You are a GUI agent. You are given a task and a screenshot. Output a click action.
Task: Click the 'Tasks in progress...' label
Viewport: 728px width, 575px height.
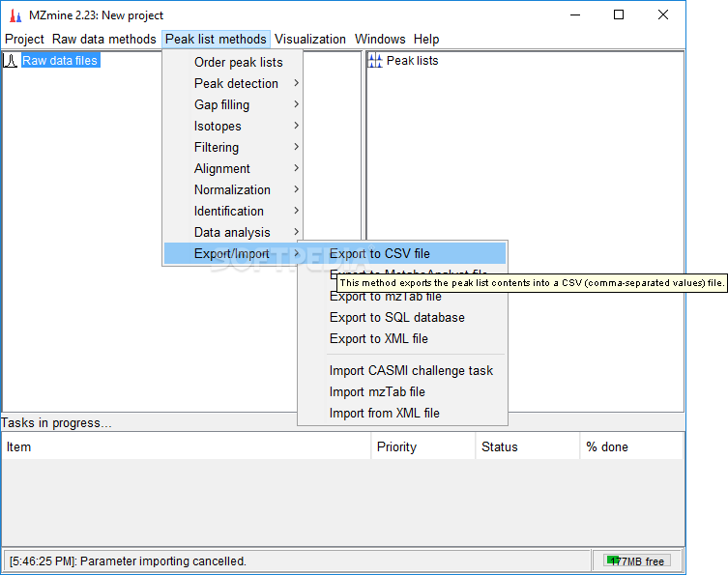(56, 422)
